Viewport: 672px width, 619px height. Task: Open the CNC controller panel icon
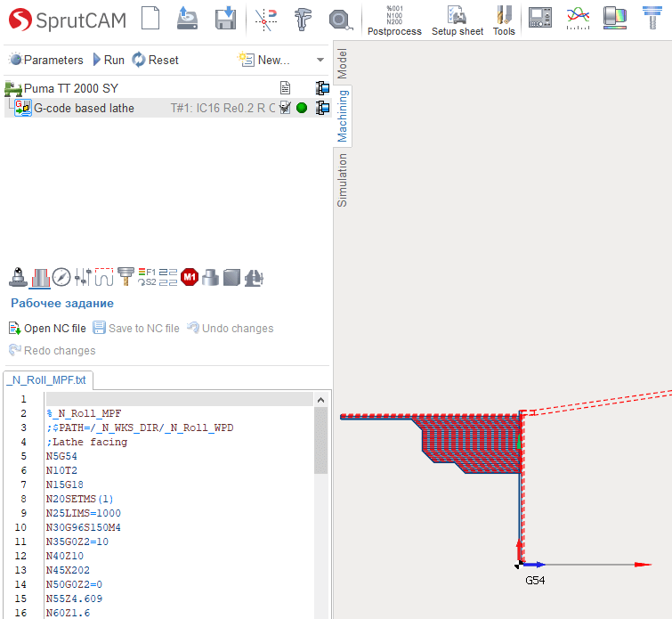coord(540,18)
